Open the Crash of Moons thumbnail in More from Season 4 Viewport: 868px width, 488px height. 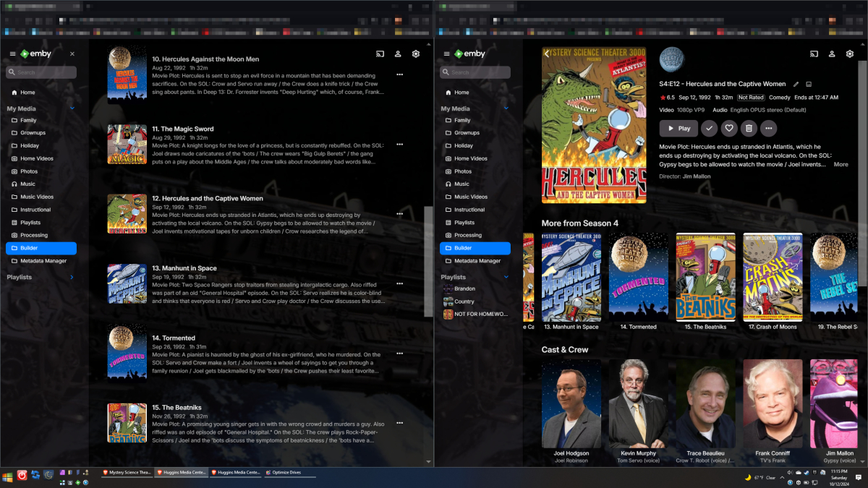pyautogui.click(x=773, y=278)
